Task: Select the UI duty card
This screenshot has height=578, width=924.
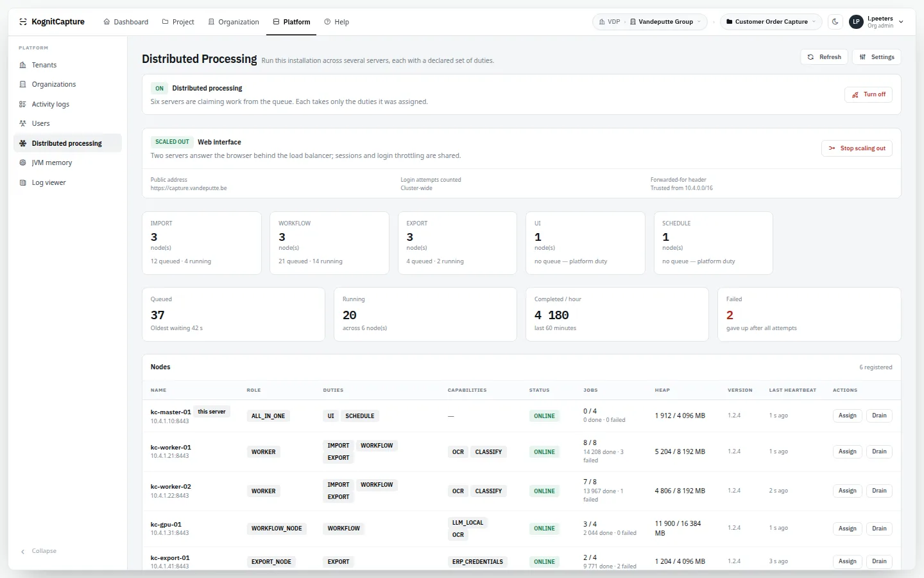Action: click(x=585, y=243)
